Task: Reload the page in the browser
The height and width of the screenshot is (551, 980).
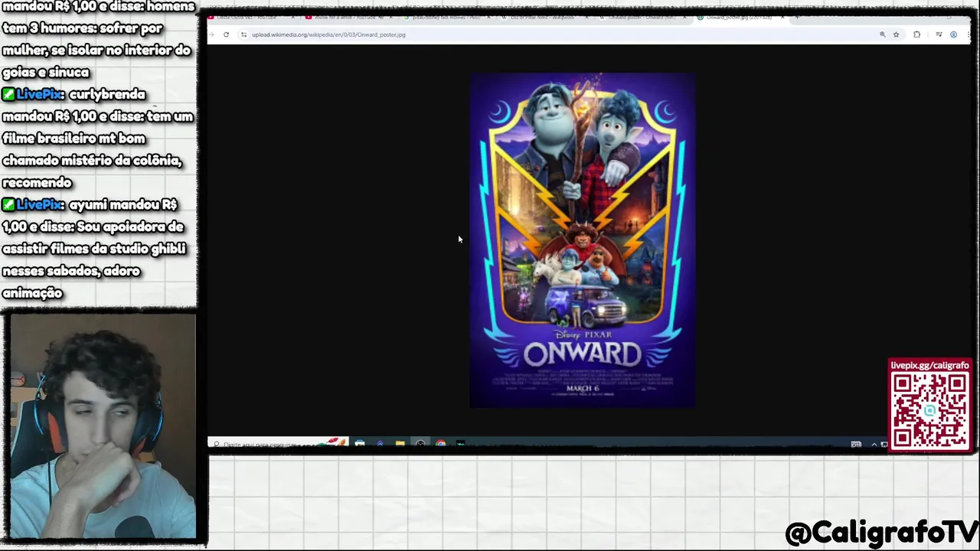Action: click(226, 34)
